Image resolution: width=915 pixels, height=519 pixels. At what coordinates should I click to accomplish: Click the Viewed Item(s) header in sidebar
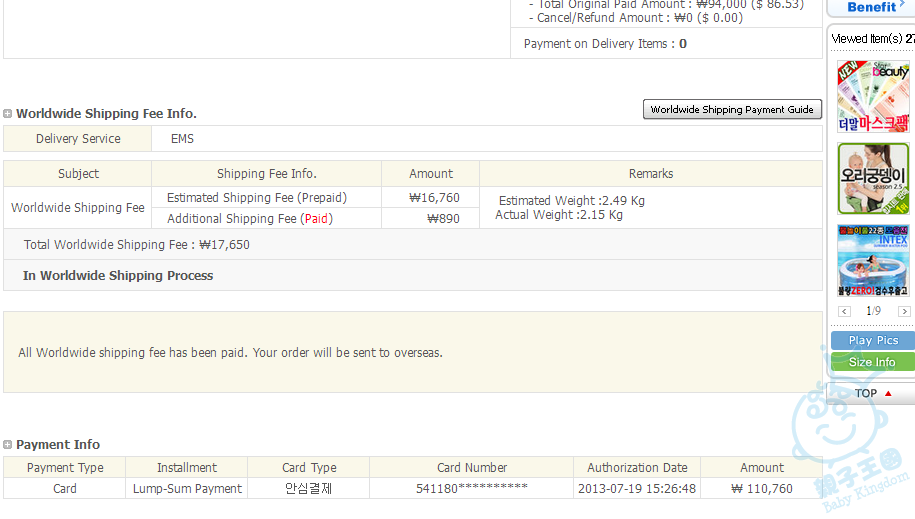tap(873, 39)
